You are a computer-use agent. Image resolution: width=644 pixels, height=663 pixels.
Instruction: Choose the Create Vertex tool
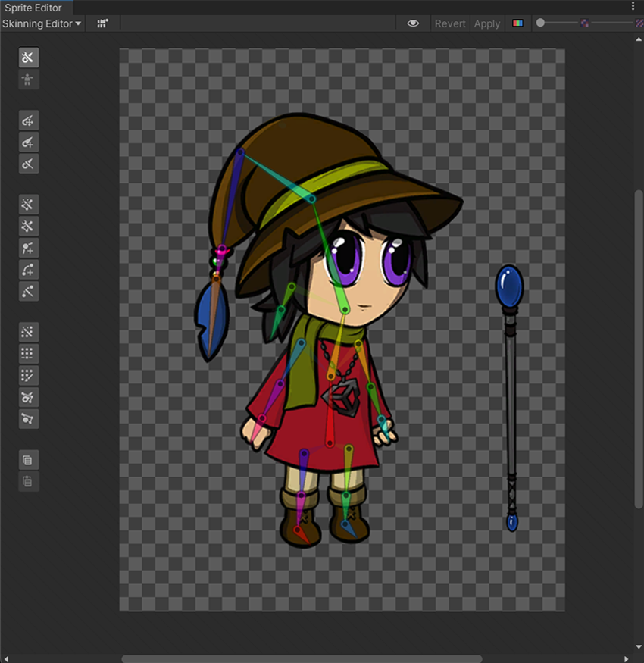[28, 249]
